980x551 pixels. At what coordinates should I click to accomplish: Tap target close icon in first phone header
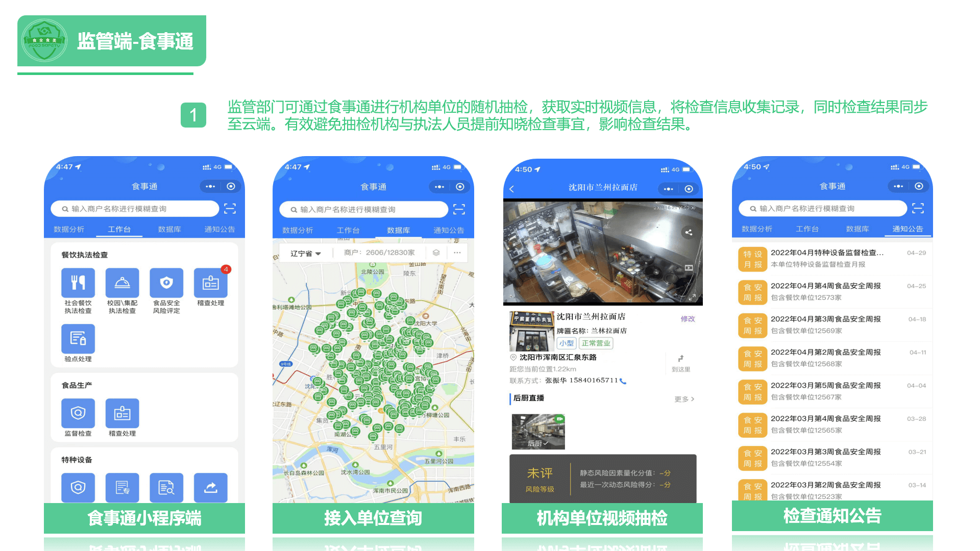pos(231,187)
